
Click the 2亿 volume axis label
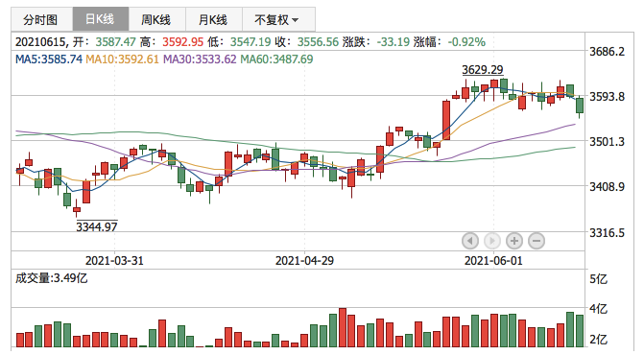[x=598, y=340]
